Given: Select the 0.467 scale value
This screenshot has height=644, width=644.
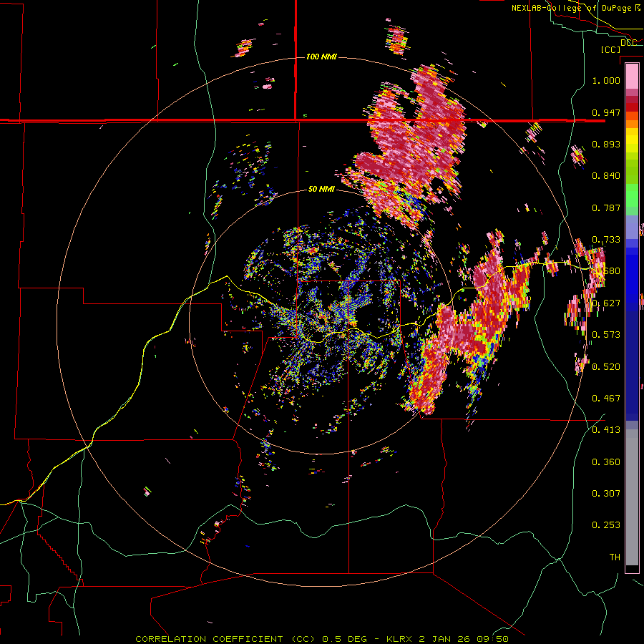Looking at the screenshot, I should pos(606,399).
